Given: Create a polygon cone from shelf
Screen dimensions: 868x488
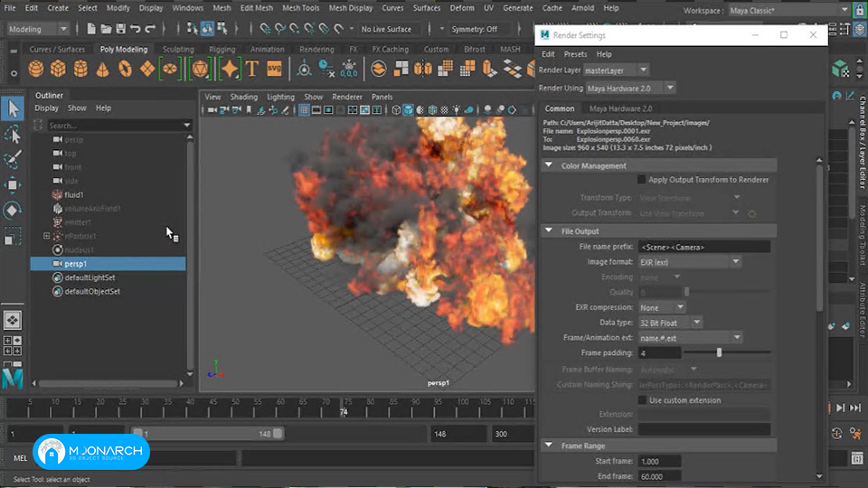Looking at the screenshot, I should pos(103,69).
